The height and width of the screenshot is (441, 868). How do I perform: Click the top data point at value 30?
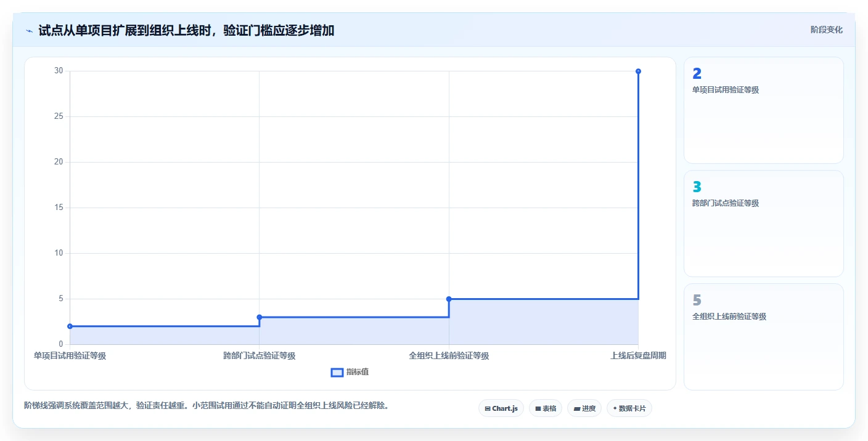(x=638, y=71)
